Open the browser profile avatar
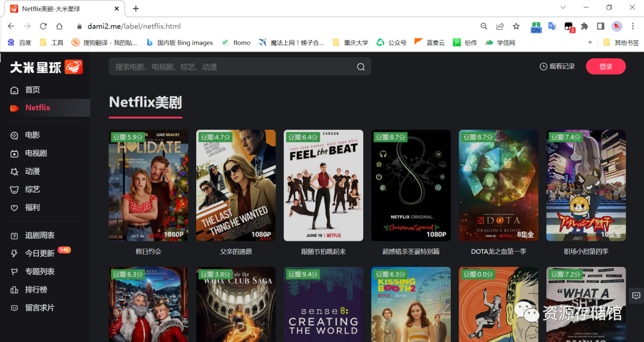The image size is (644, 342). click(617, 26)
